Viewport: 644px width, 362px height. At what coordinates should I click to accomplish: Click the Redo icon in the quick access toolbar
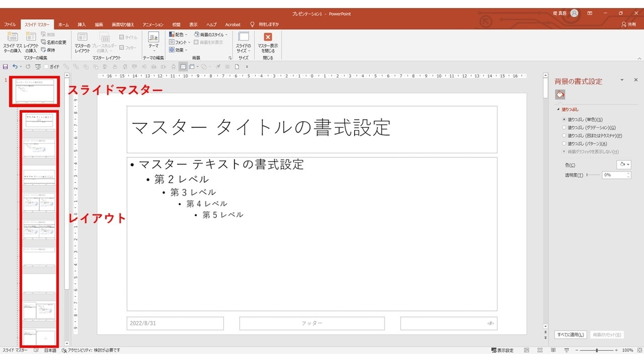point(28,67)
